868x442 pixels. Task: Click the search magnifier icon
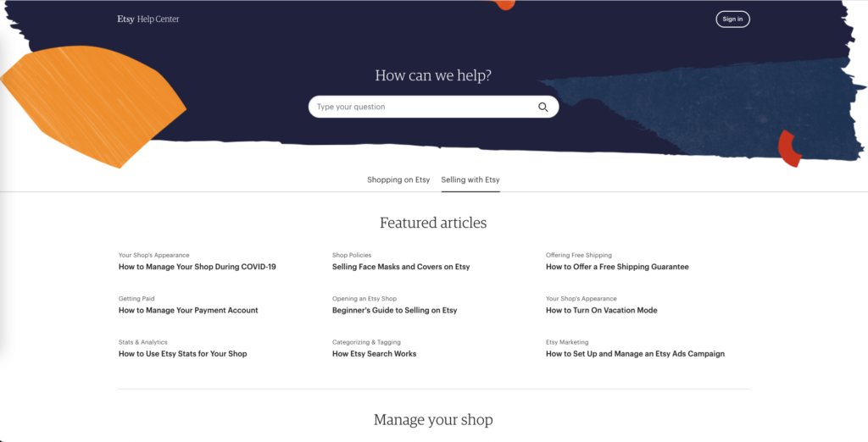point(543,108)
